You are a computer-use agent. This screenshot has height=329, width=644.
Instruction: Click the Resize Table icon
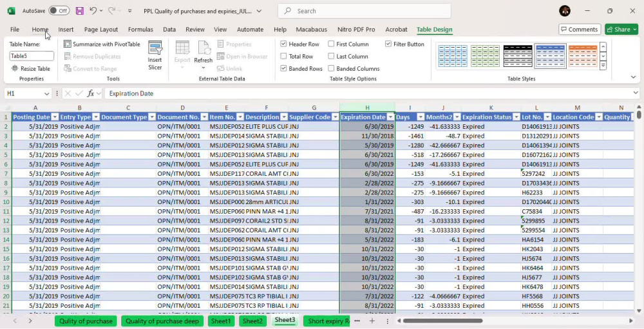coord(15,69)
